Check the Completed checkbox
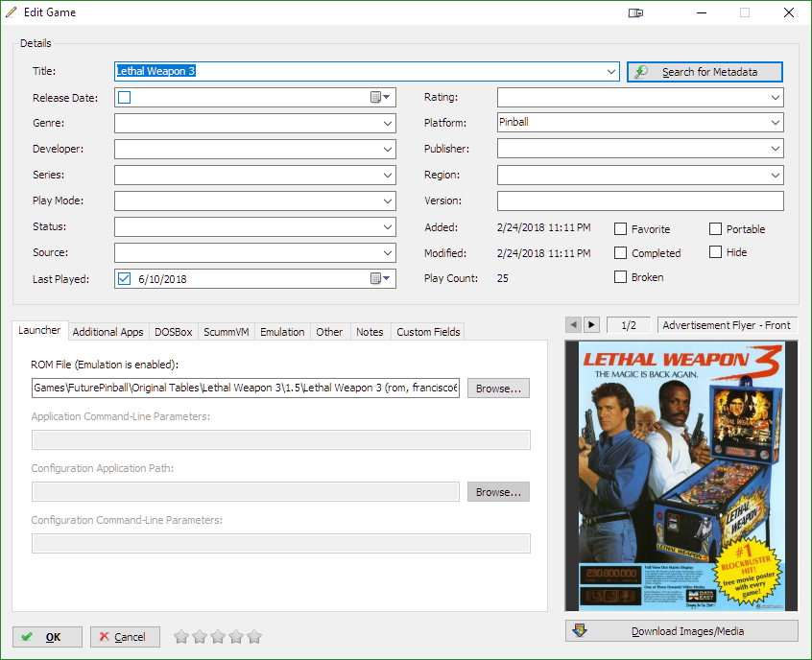Viewport: 812px width, 660px height. click(x=621, y=253)
